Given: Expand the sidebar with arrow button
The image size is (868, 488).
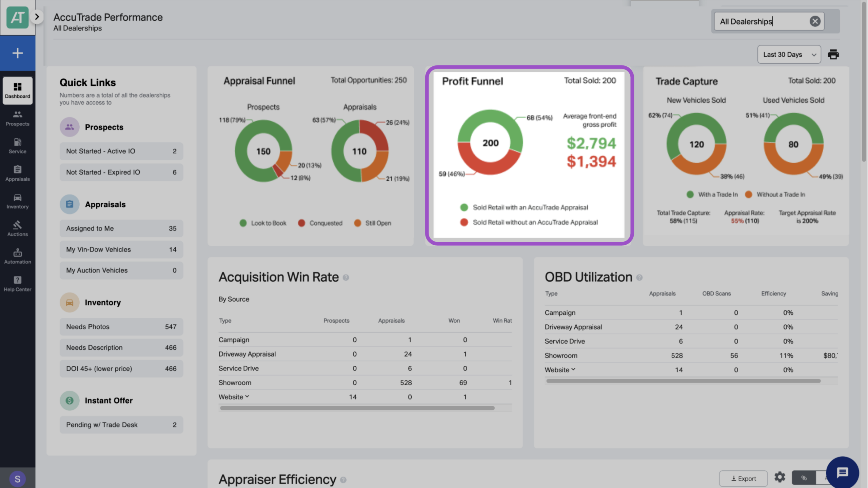Looking at the screenshot, I should click(x=37, y=17).
